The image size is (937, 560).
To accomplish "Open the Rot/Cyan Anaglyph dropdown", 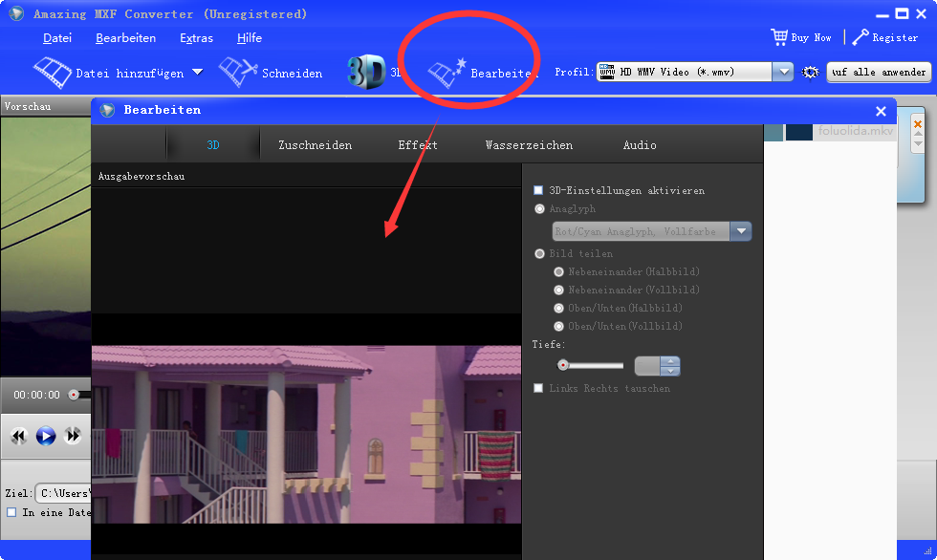I will pyautogui.click(x=740, y=231).
